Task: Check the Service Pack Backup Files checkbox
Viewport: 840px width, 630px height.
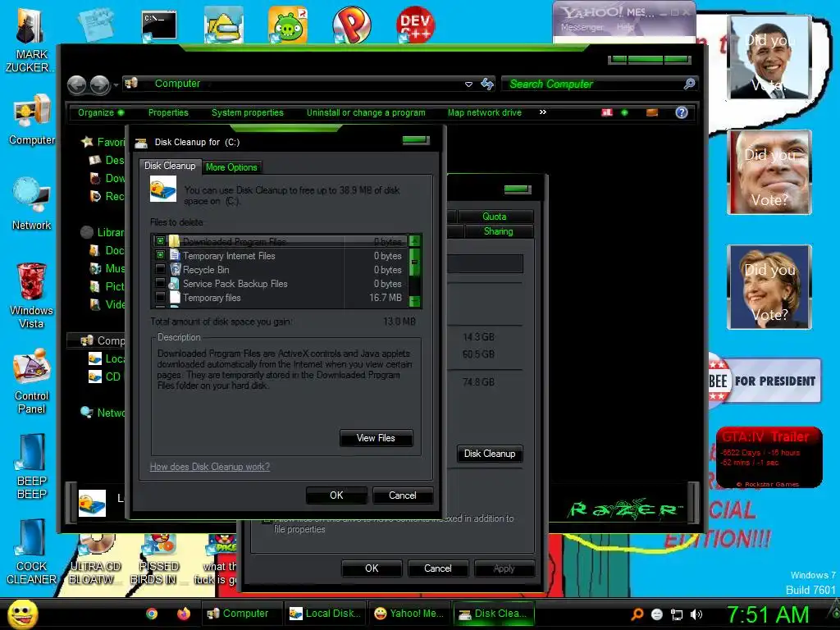Action: click(160, 283)
